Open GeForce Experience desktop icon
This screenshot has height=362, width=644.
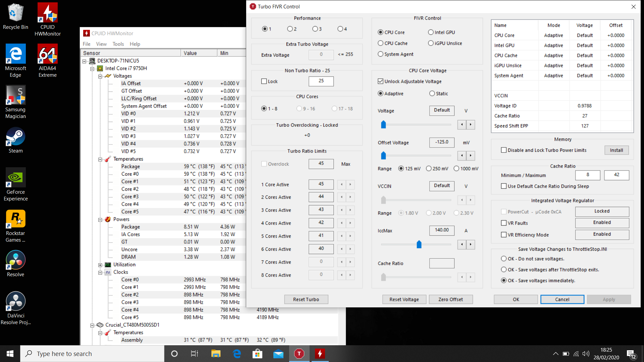point(15,184)
